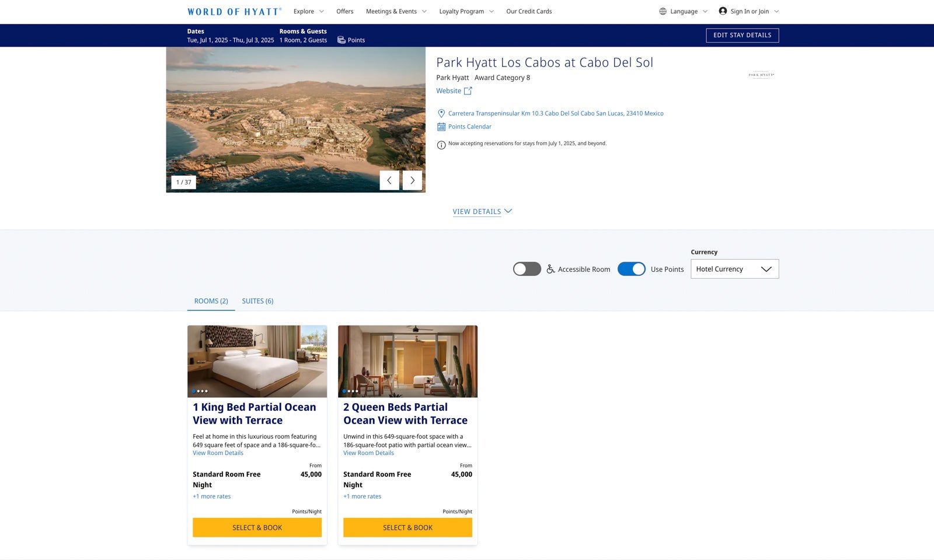Show more rates for 2 Queen Beds room
934x560 pixels.
363,496
